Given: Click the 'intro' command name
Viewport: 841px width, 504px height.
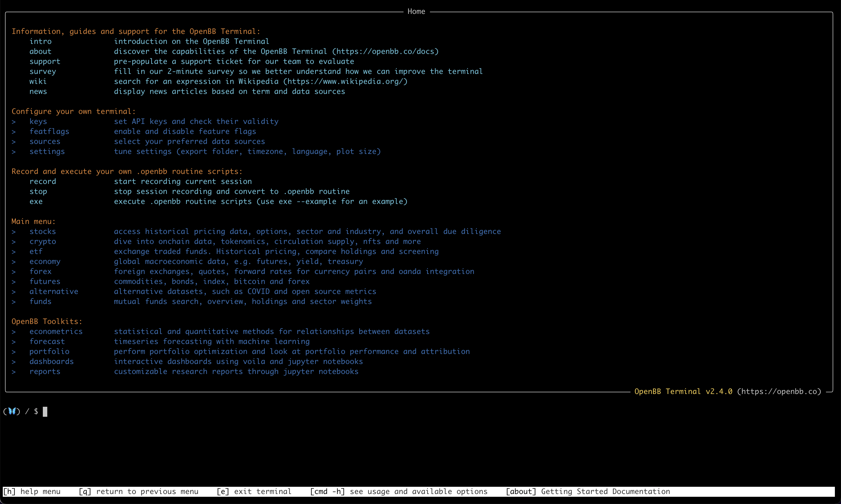Looking at the screenshot, I should pyautogui.click(x=40, y=41).
